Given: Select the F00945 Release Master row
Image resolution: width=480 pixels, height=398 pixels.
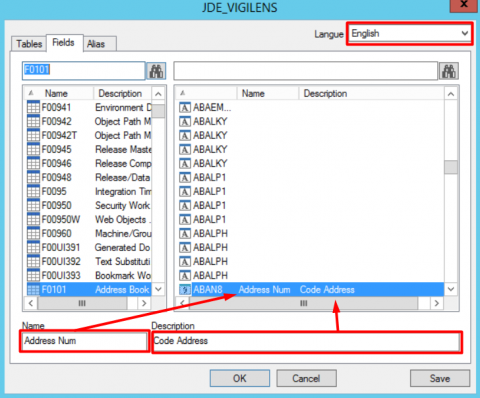Looking at the screenshot, I should click(89, 149).
